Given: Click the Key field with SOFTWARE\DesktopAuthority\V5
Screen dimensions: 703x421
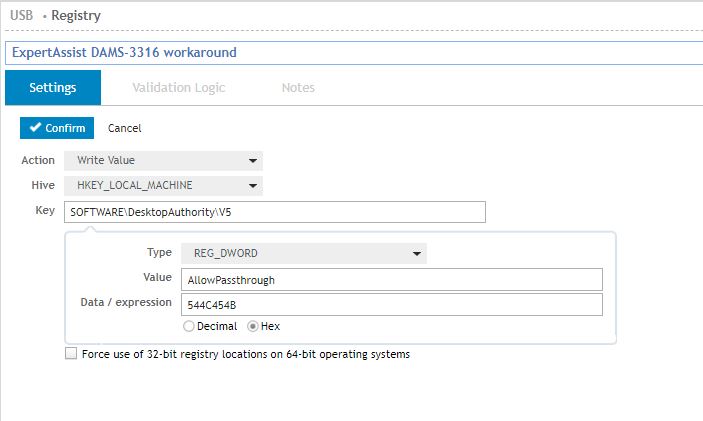Looking at the screenshot, I should pos(274,212).
